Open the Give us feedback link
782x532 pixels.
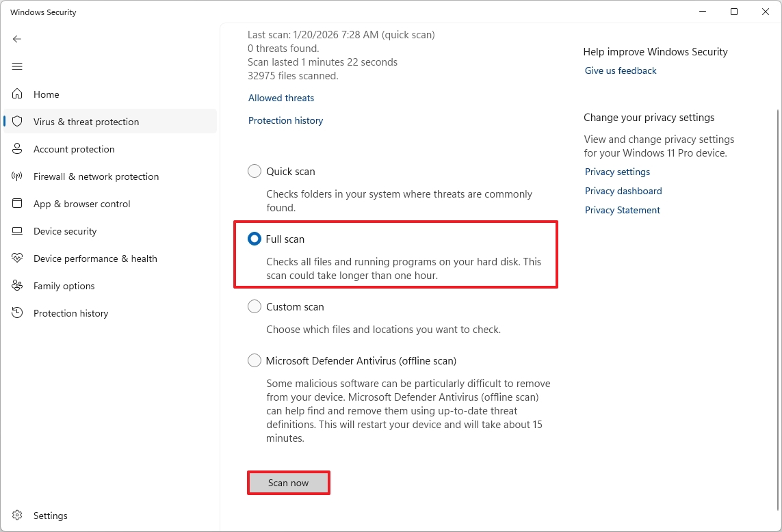tap(620, 70)
